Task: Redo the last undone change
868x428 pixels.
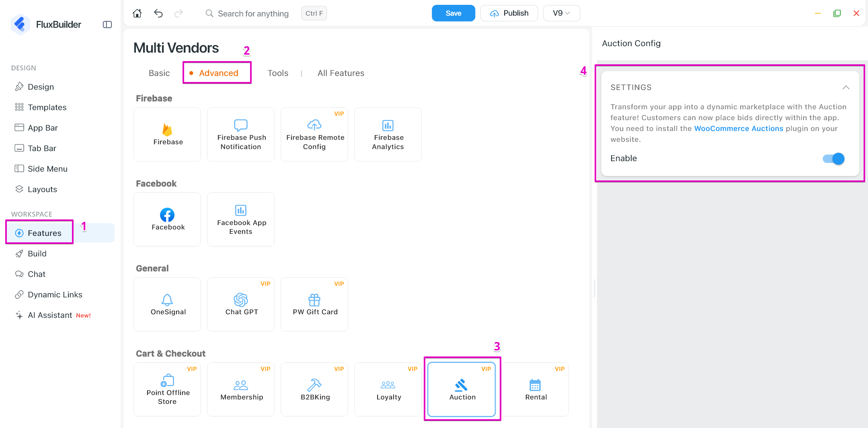Action: [x=179, y=13]
